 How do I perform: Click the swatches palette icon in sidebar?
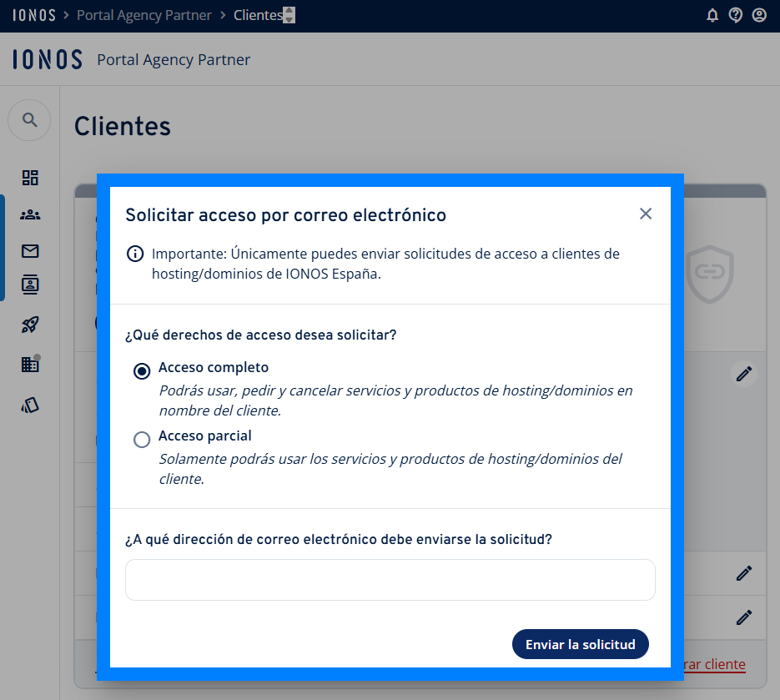click(30, 405)
